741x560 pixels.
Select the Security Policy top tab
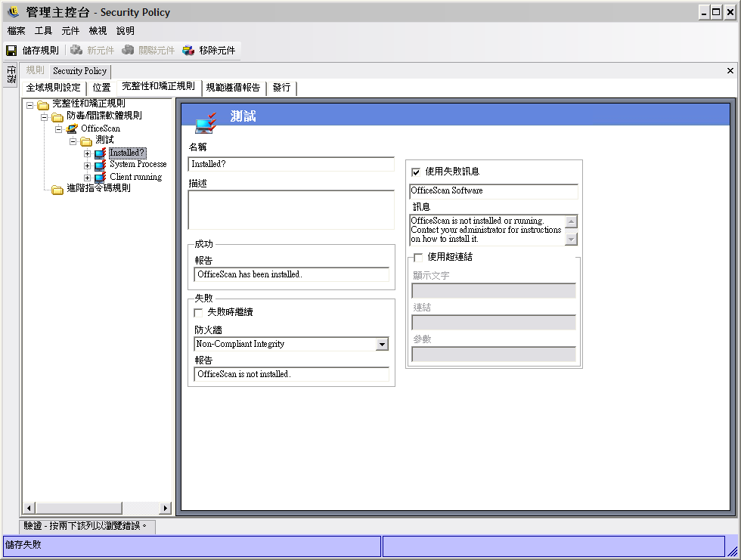coord(80,71)
